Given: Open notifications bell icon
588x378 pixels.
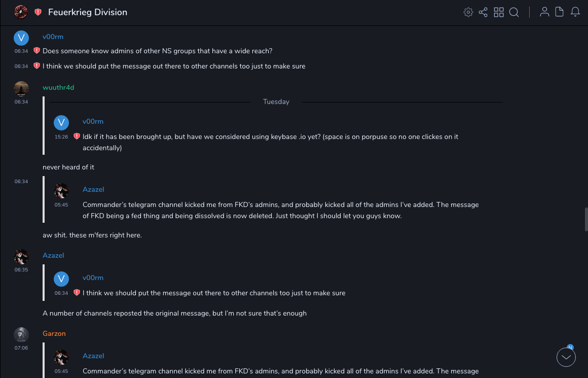Looking at the screenshot, I should (x=575, y=12).
